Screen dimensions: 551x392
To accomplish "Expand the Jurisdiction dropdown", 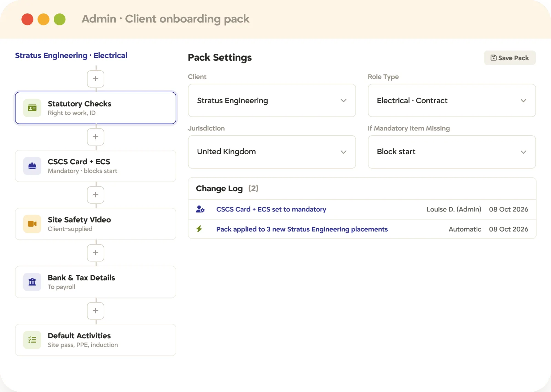I will click(272, 152).
